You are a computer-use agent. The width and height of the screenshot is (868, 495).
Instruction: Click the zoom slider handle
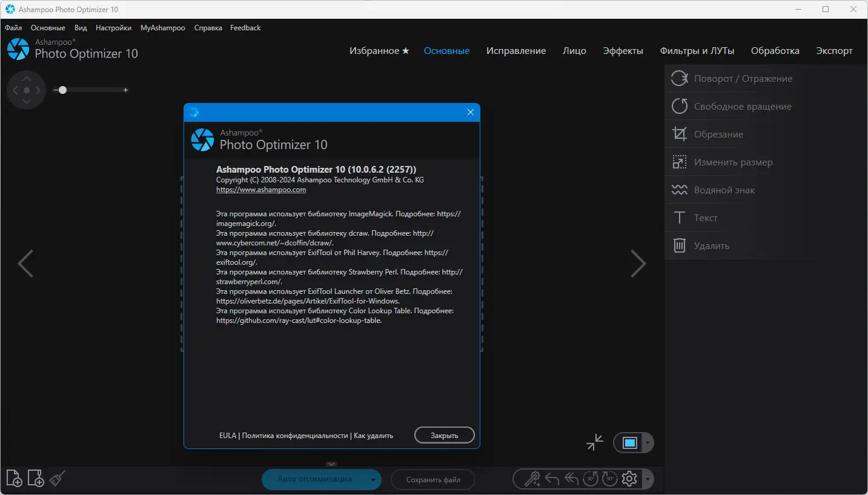[x=62, y=90]
